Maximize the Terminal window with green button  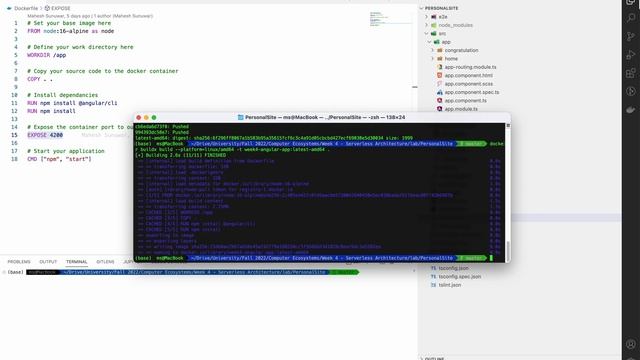click(x=154, y=118)
